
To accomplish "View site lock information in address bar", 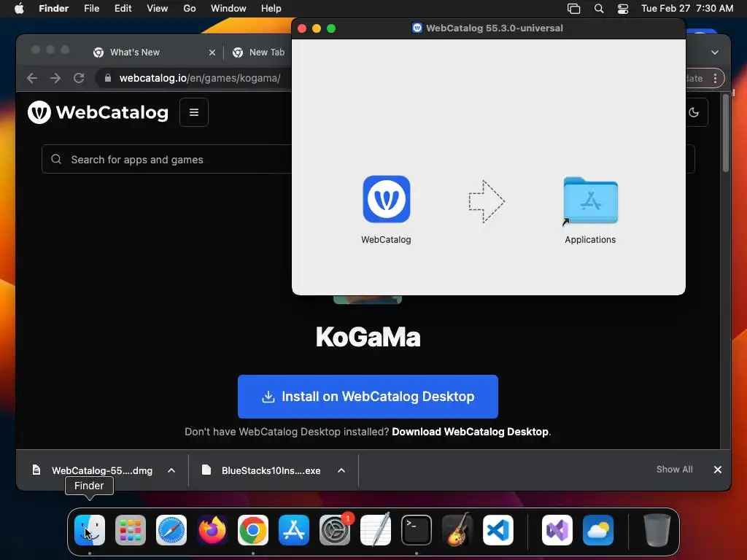I will pyautogui.click(x=108, y=78).
